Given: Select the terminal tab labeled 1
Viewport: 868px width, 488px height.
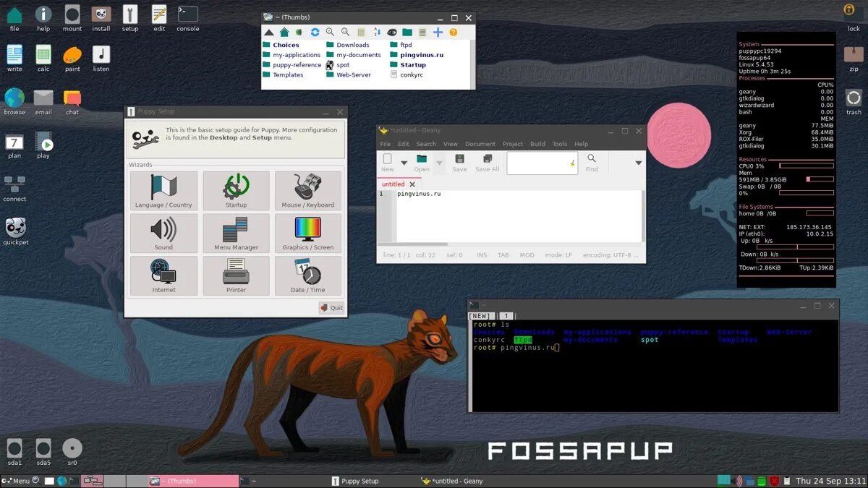Looking at the screenshot, I should point(506,316).
